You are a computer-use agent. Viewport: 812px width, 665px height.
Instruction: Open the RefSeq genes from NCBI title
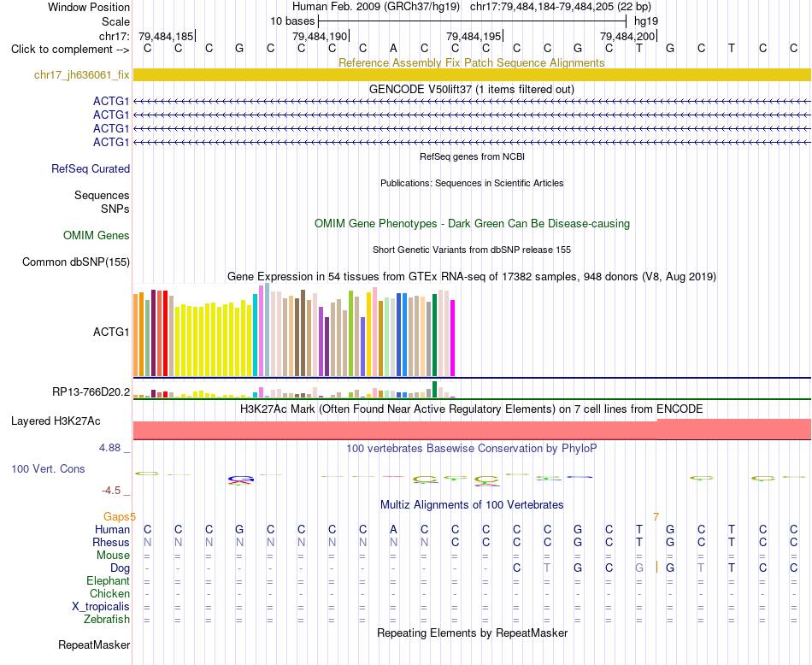[472, 156]
